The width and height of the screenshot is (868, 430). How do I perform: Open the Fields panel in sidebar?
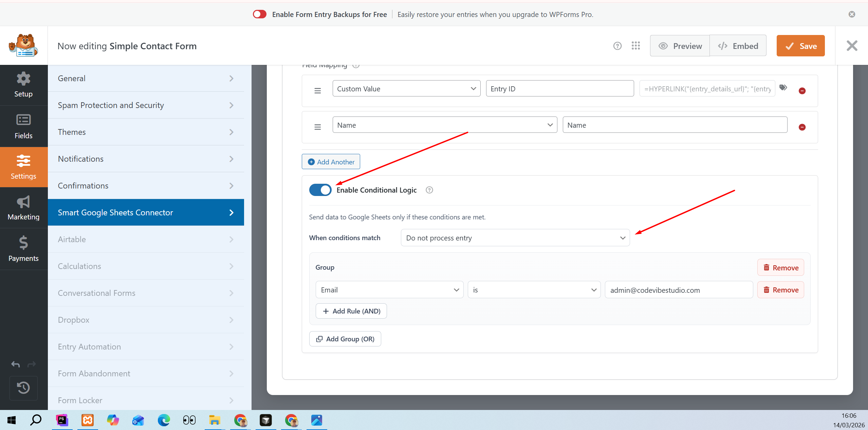click(x=23, y=126)
